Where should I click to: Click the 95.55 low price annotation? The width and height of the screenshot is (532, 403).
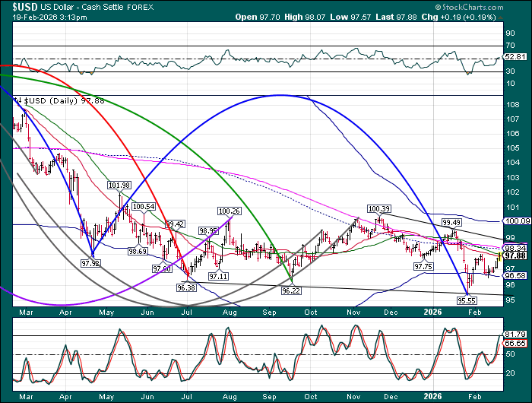pos(465,301)
